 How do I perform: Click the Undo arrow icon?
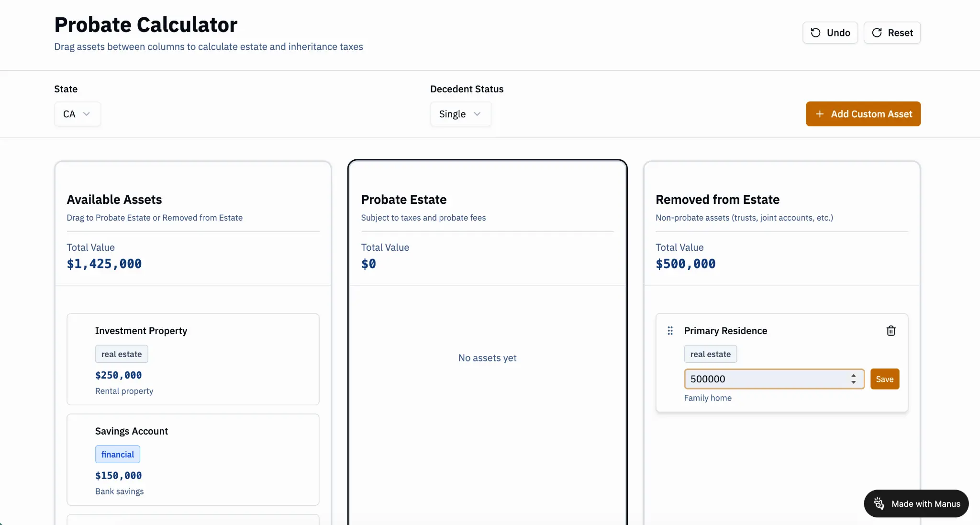[815, 33]
